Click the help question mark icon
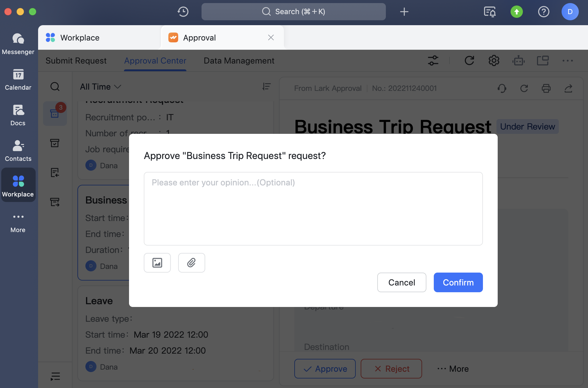The width and height of the screenshot is (588, 388). (x=543, y=12)
